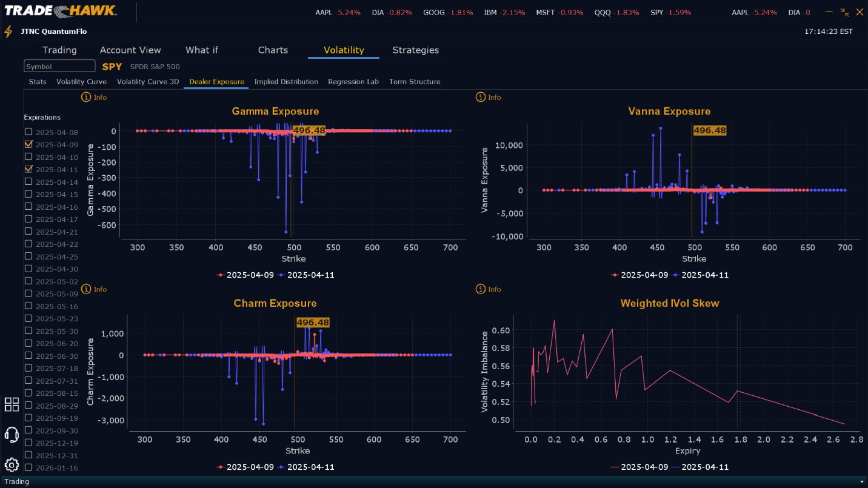Click the minimize dash icon at top right
Screen dimensions: 868x488
point(830,12)
